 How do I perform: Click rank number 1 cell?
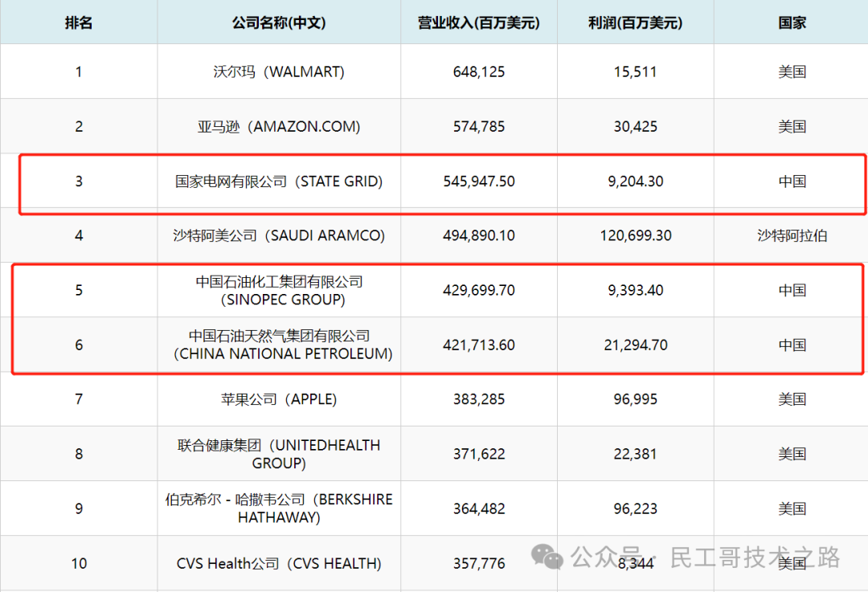click(x=79, y=72)
